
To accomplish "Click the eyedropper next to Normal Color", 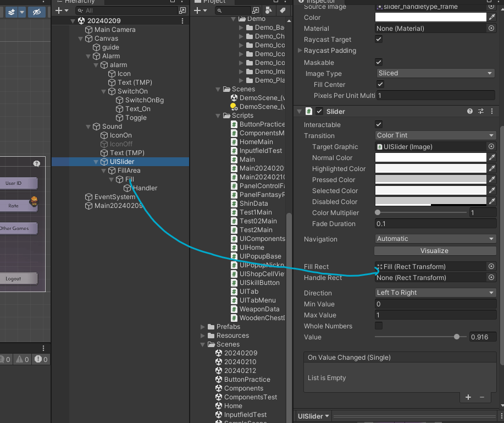I will point(492,157).
